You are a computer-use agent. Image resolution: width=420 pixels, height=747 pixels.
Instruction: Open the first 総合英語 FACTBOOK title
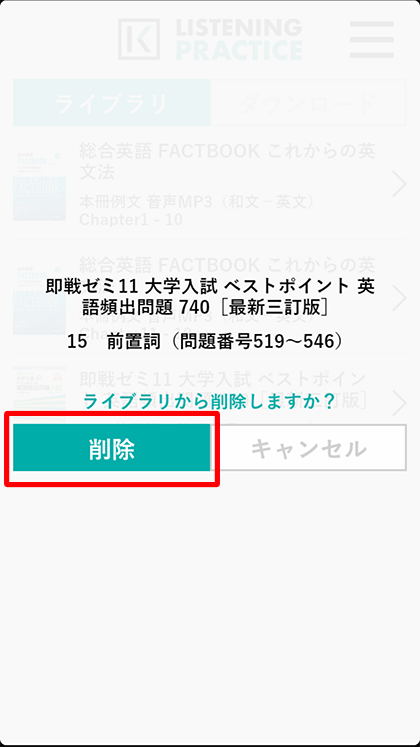[227, 162]
